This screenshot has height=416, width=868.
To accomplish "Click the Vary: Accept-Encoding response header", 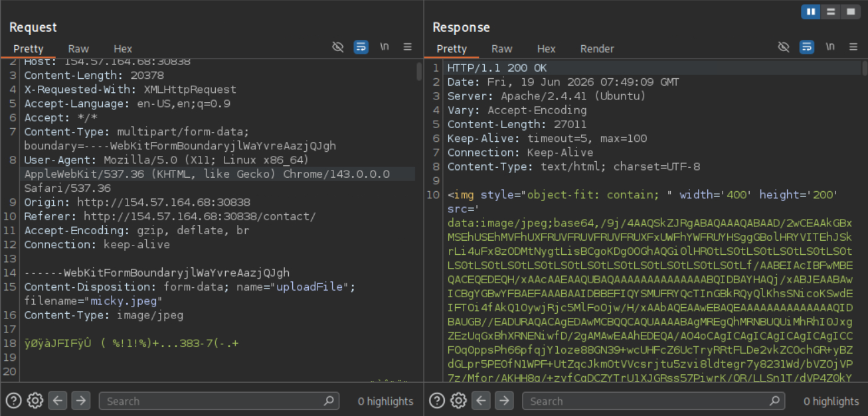I will (x=517, y=110).
